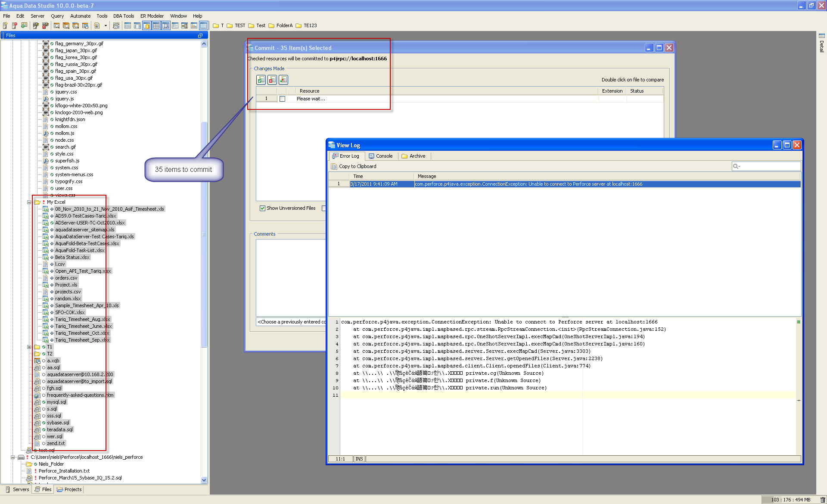Click Copy to Clipboard label
827x504 pixels.
[x=358, y=166]
